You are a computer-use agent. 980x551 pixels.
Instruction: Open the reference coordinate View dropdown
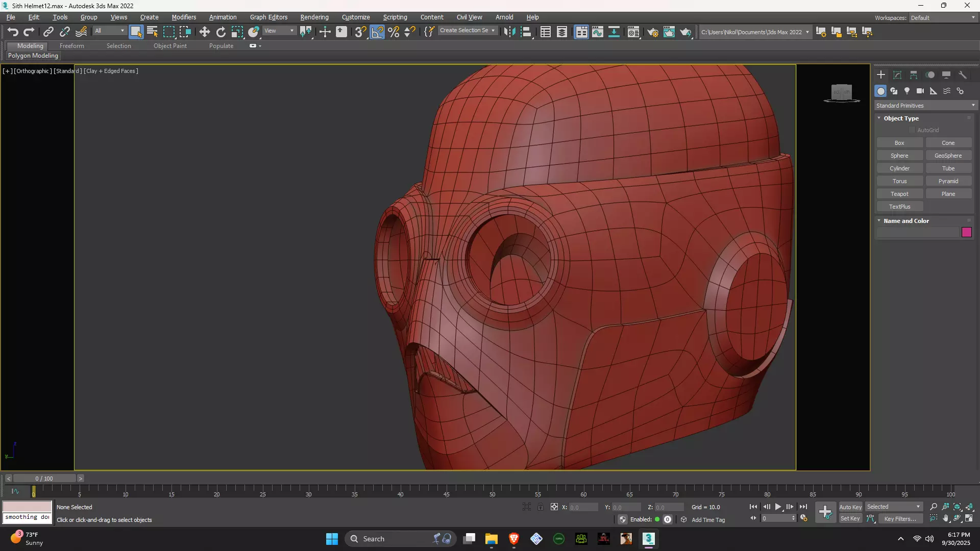tap(279, 31)
